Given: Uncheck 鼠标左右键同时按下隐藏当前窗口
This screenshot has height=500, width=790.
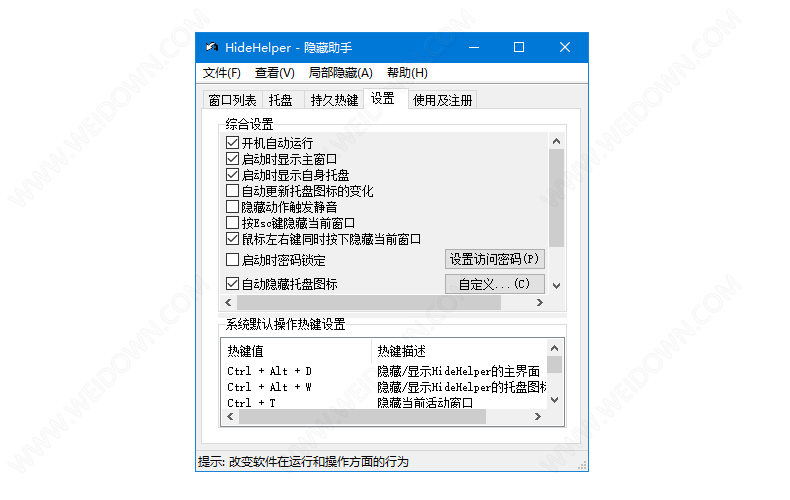Looking at the screenshot, I should (232, 239).
